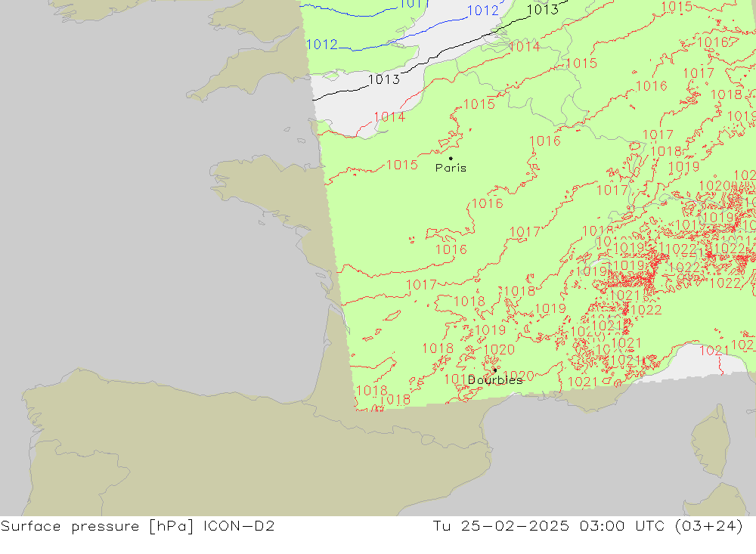Click the 'Tu 25-02-2025 03:00 UTC (03+24)' timestamp

click(587, 525)
